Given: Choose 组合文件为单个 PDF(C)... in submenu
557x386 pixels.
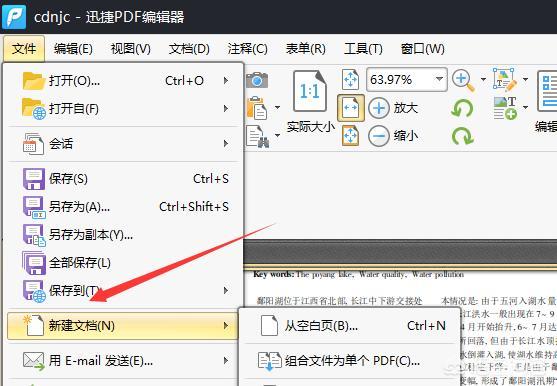Looking at the screenshot, I should 350,361.
